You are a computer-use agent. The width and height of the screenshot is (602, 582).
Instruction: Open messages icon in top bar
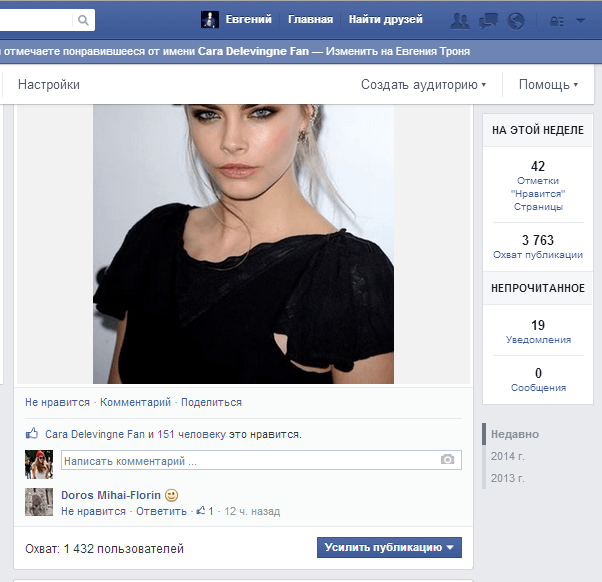pyautogui.click(x=489, y=20)
